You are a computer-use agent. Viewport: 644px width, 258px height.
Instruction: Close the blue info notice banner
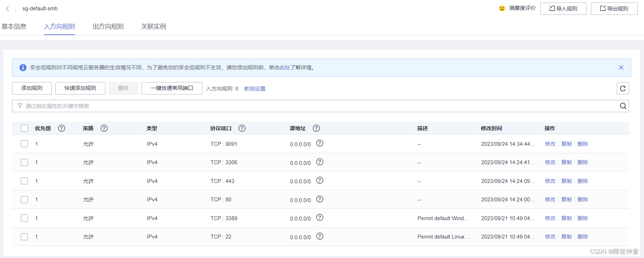click(621, 67)
